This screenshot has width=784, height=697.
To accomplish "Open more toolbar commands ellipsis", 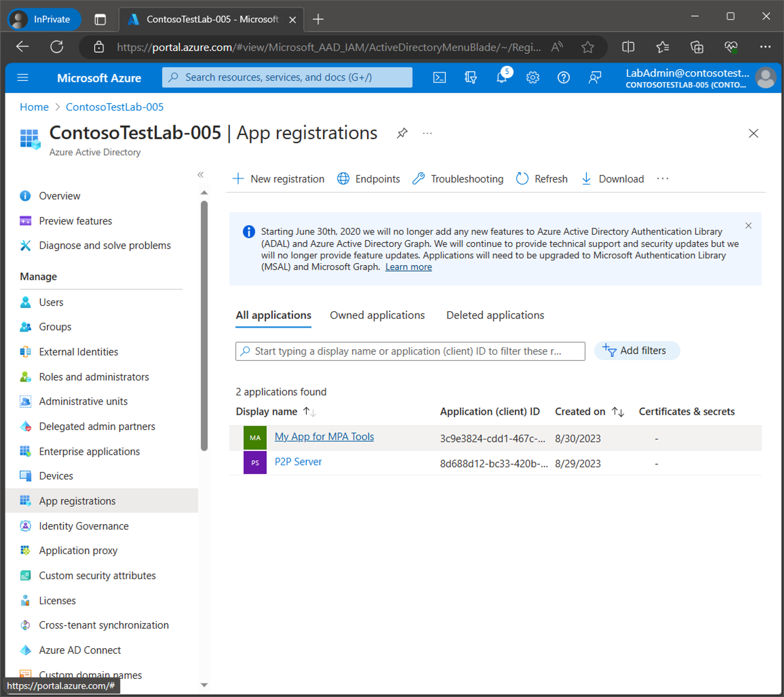I will point(662,179).
